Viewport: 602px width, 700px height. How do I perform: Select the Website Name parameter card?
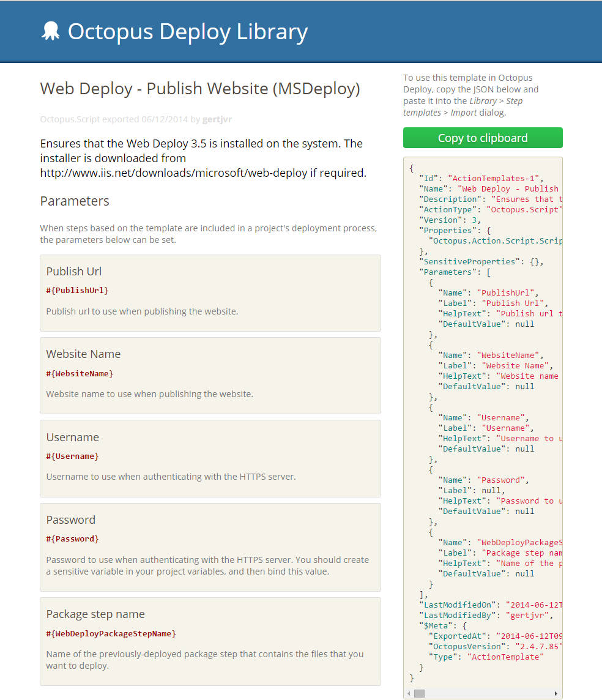click(210, 376)
